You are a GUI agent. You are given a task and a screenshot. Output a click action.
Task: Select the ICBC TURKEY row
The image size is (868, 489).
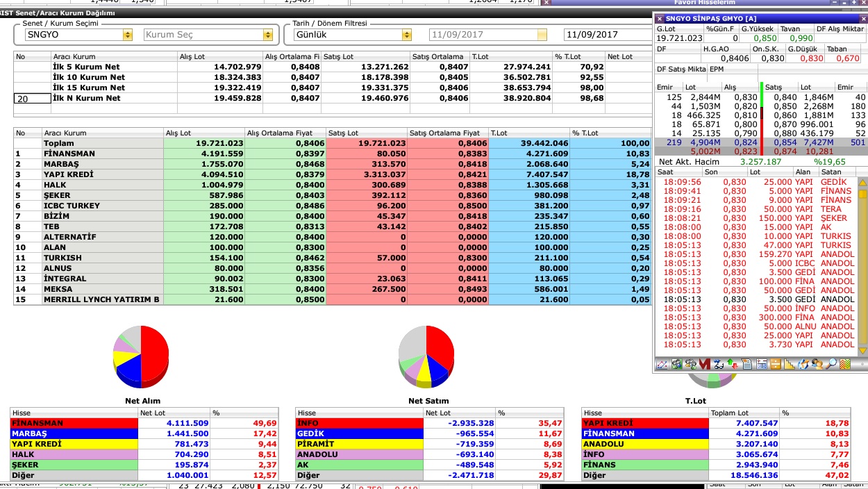tap(333, 206)
